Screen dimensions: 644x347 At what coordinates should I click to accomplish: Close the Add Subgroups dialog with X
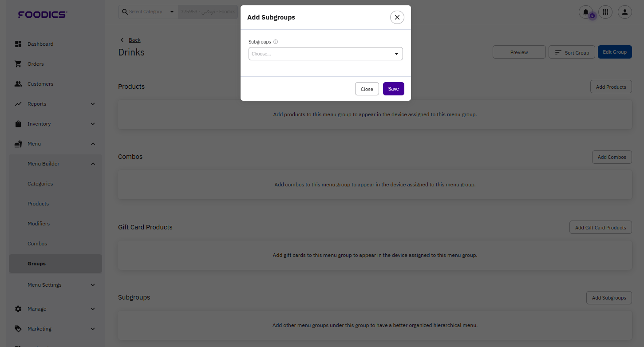[397, 17]
